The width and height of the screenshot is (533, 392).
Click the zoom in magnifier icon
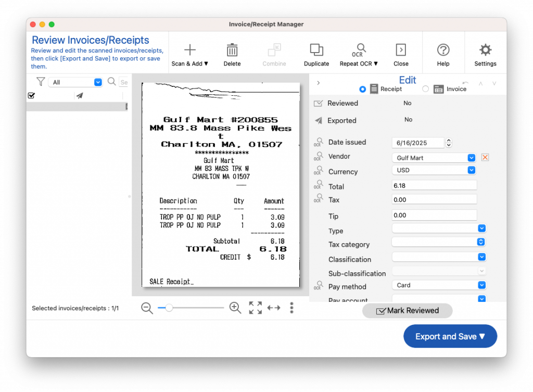(x=235, y=308)
